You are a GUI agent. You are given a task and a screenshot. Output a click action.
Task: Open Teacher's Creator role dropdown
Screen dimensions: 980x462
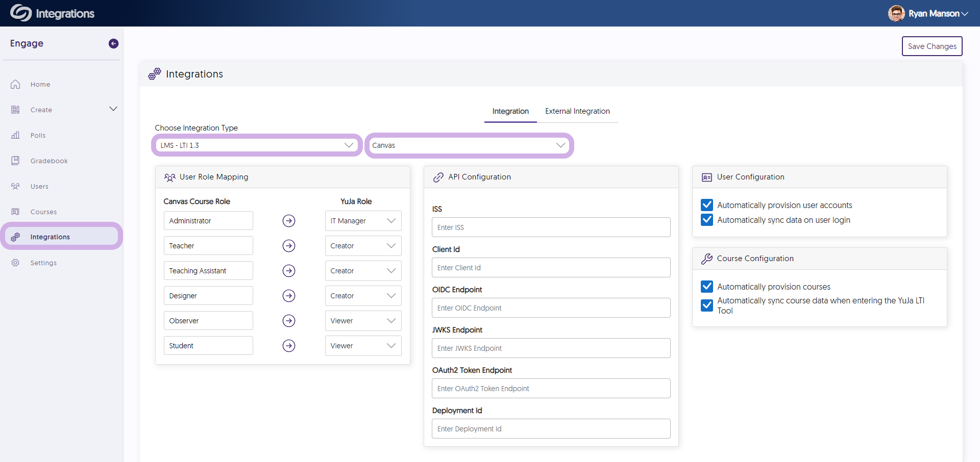click(363, 246)
